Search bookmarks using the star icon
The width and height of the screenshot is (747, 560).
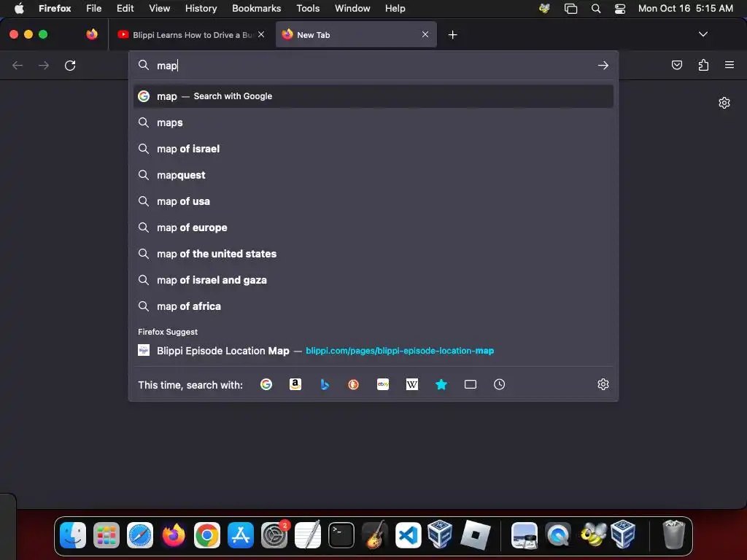441,384
